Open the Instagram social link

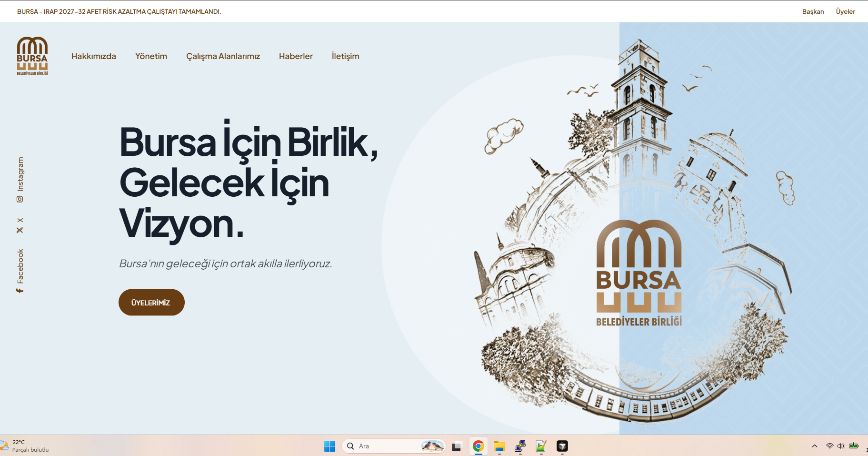tap(20, 180)
